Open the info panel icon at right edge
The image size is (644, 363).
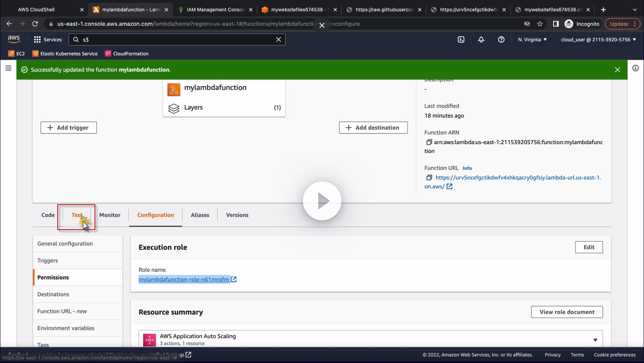click(x=635, y=68)
